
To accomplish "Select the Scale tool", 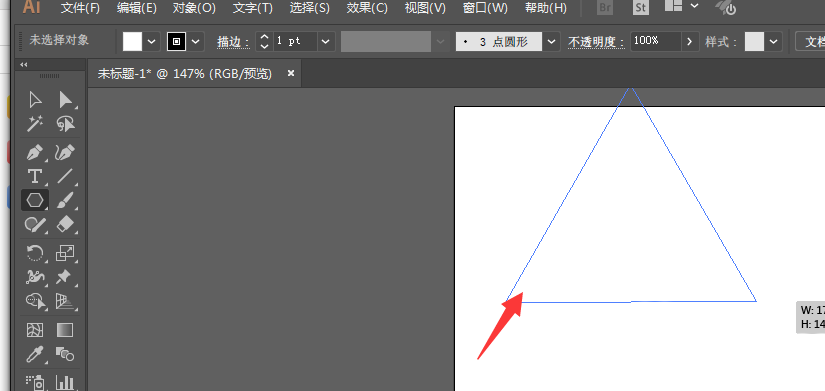I will pyautogui.click(x=65, y=254).
